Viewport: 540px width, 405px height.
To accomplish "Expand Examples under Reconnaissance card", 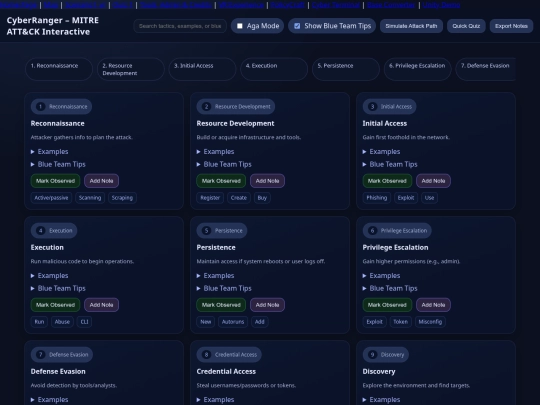I will (x=49, y=152).
